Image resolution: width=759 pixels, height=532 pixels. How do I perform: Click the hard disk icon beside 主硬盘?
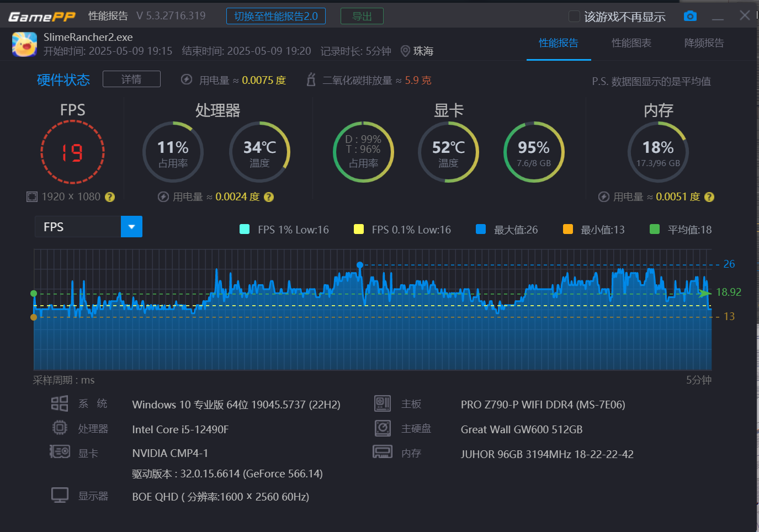tap(383, 428)
